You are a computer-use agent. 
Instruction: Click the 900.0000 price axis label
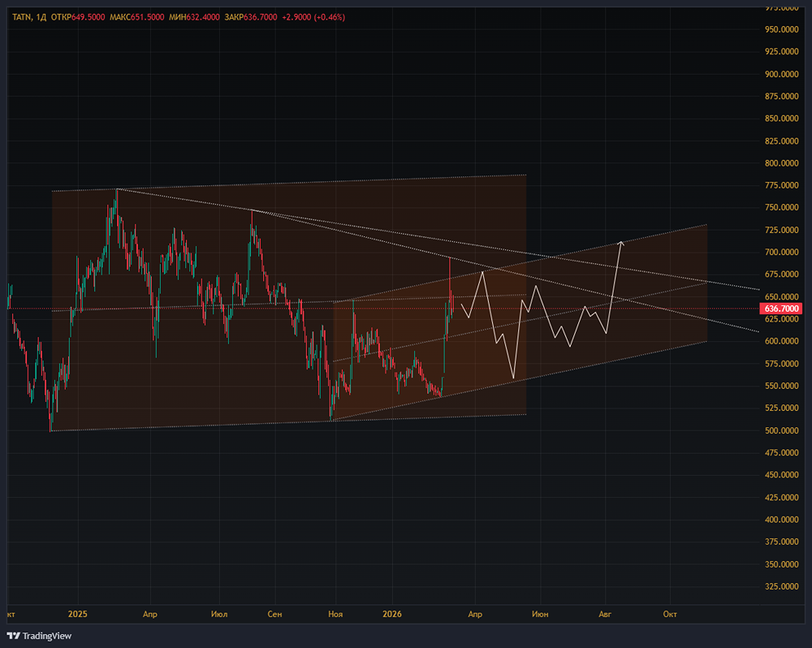(781, 74)
